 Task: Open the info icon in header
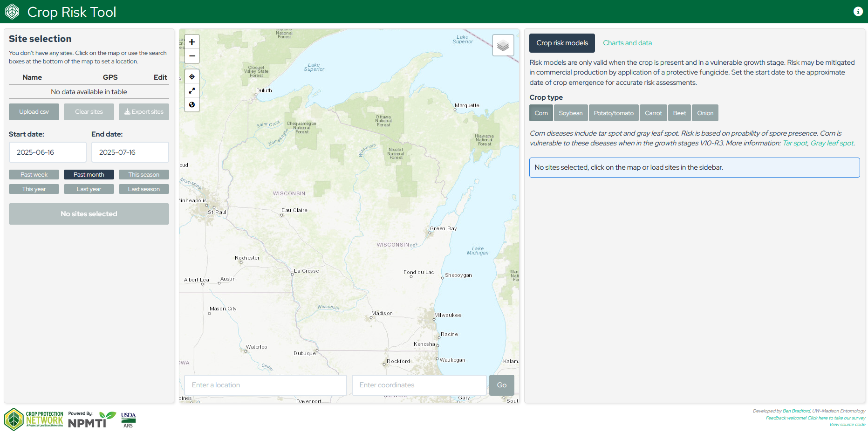(x=858, y=12)
